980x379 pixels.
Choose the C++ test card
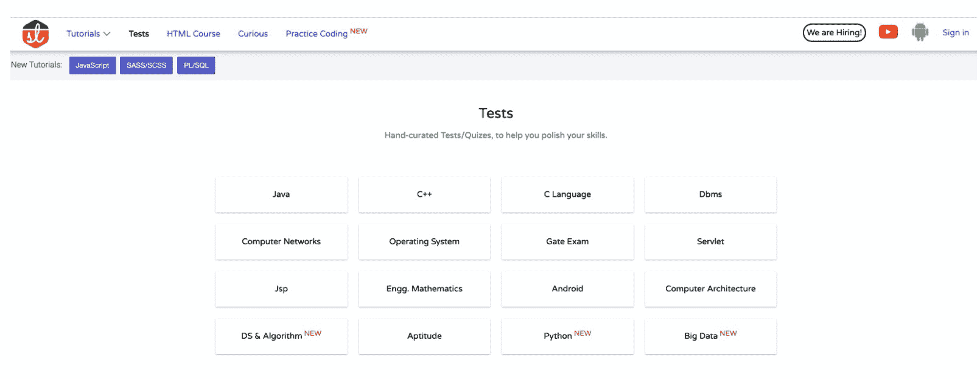point(424,194)
